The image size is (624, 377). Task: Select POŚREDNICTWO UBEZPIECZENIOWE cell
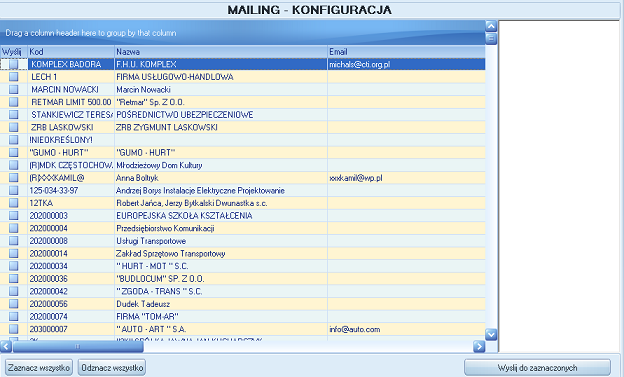221,115
